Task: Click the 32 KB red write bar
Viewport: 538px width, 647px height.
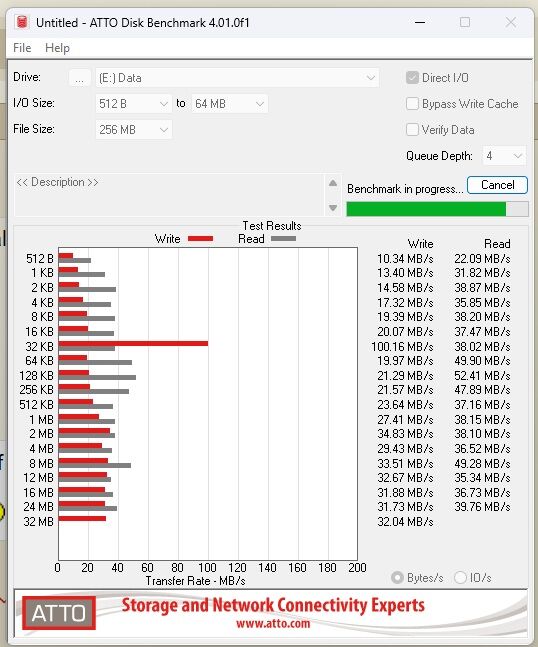Action: [133, 343]
